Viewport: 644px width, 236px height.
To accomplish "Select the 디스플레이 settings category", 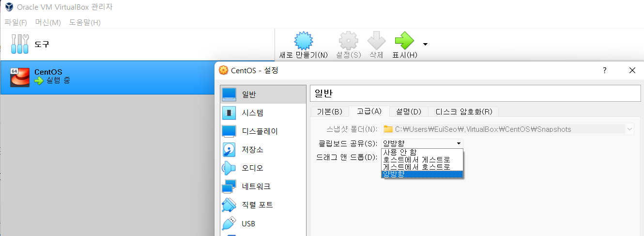I will click(263, 131).
